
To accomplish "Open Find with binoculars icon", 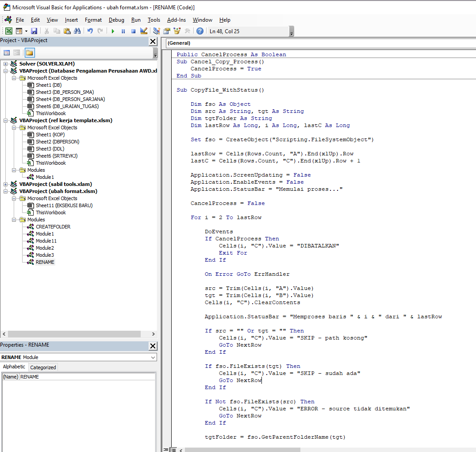I will point(77,31).
